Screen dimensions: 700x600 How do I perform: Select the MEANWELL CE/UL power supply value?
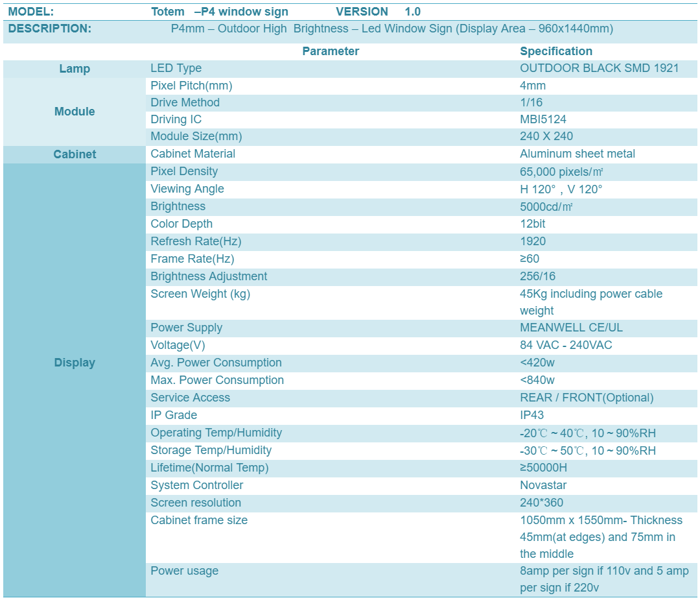[x=572, y=328]
